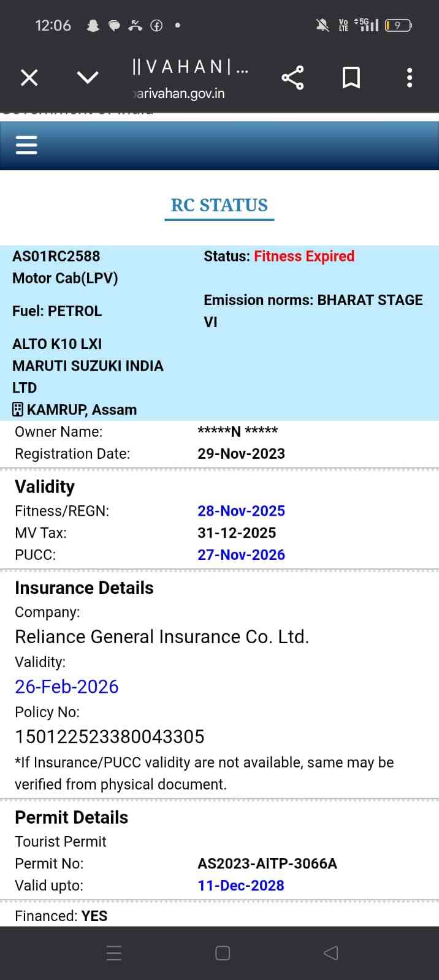Select the RC STATUS heading
439x980 pixels.
(x=219, y=205)
